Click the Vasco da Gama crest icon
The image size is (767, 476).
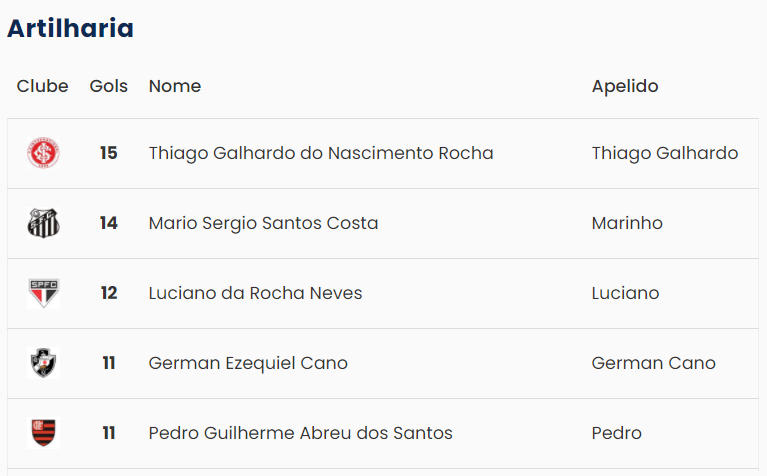(x=43, y=363)
